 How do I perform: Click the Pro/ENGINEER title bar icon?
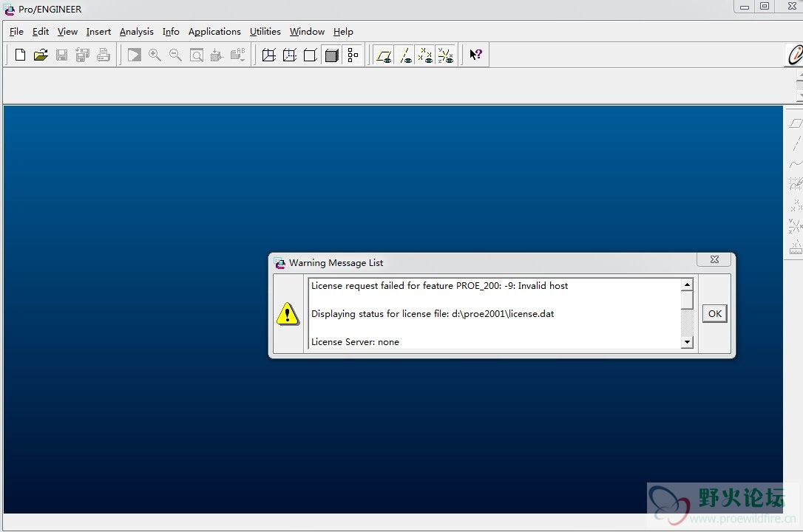pos(9,9)
